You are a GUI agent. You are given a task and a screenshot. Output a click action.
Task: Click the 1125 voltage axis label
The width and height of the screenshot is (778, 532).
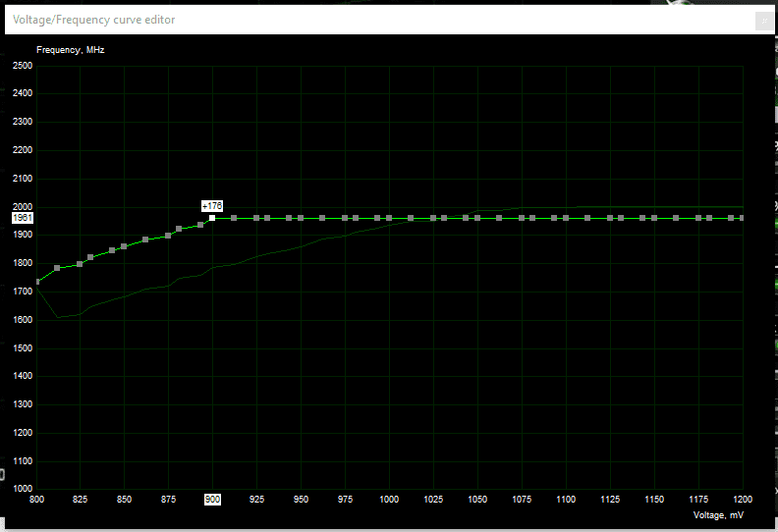(610, 500)
